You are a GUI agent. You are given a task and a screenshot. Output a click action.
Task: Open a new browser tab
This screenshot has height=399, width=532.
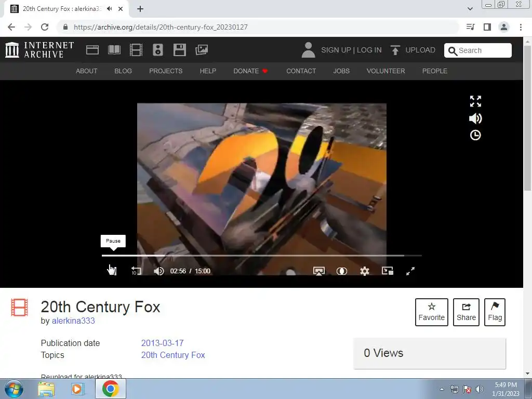140,9
